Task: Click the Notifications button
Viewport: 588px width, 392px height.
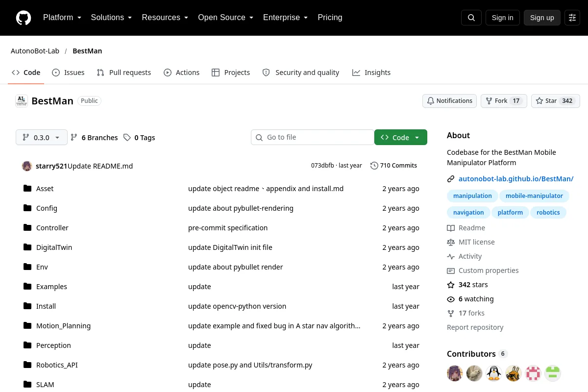Action: [x=450, y=101]
